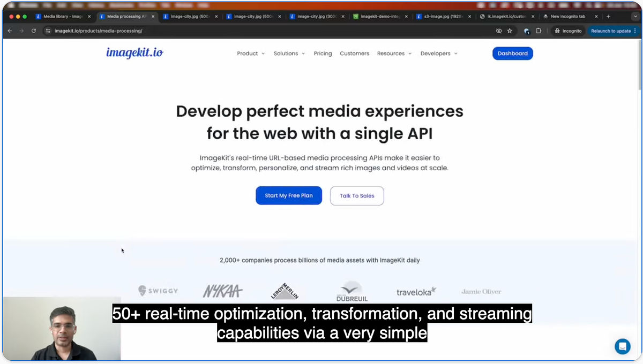Close the New Incognito tab
The width and height of the screenshot is (643, 364).
[x=596, y=17]
